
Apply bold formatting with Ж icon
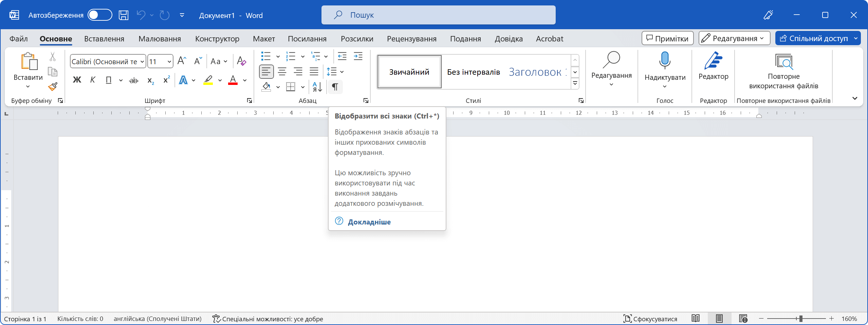tap(77, 79)
